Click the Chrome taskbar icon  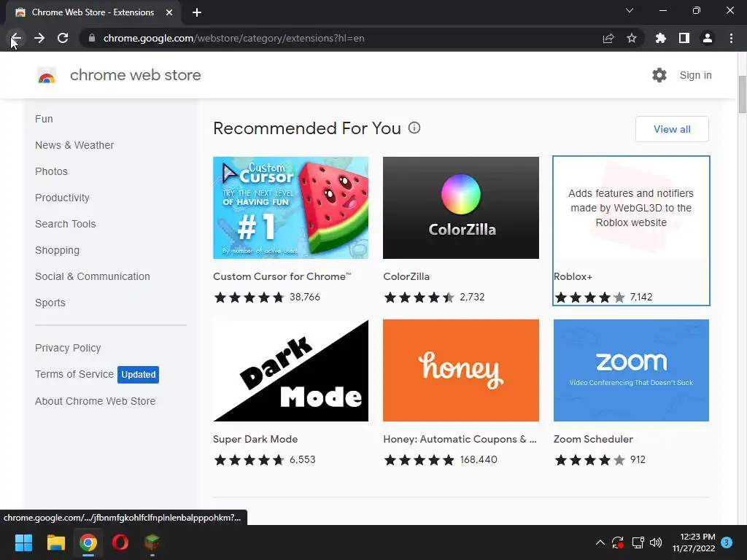tap(88, 542)
